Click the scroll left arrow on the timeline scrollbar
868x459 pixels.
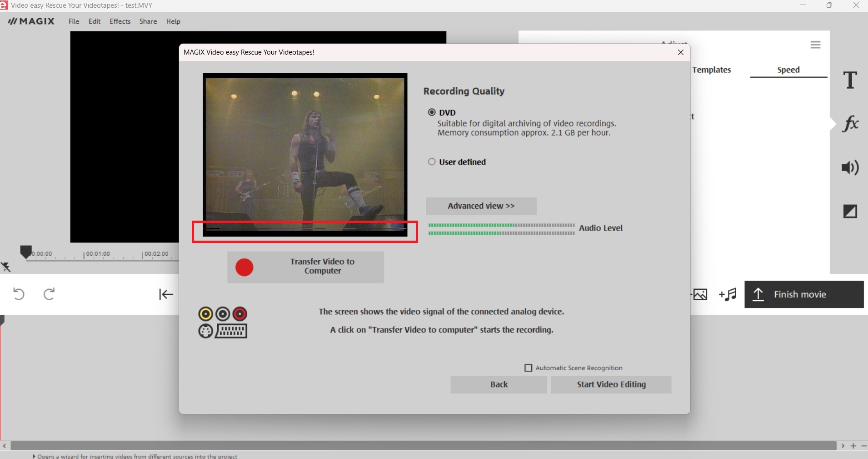(x=5, y=446)
